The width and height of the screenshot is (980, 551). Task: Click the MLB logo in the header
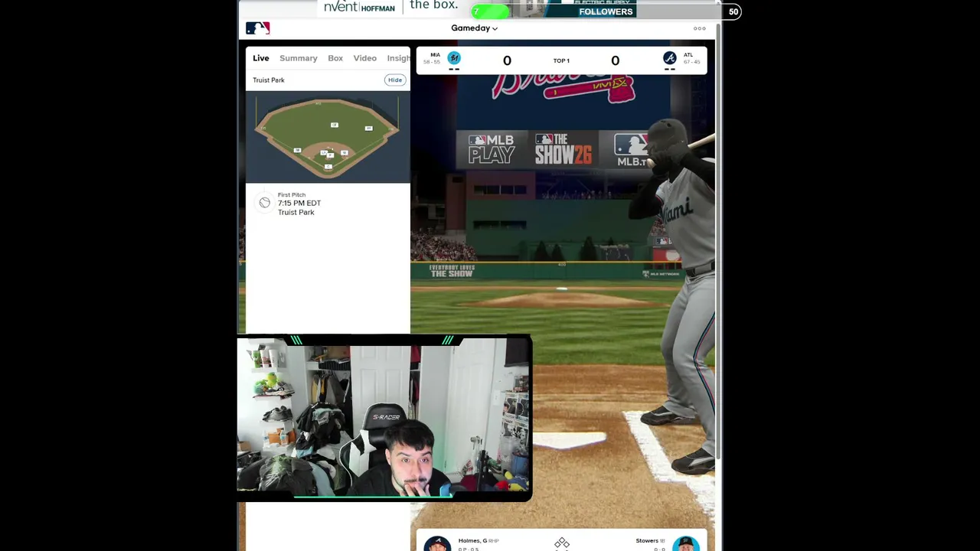257,28
